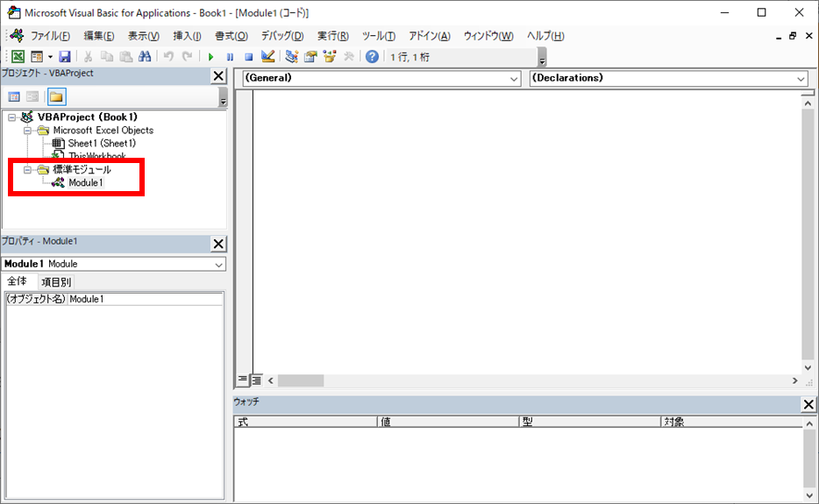819x504 pixels.
Task: Click View Object icon in project pane
Action: [x=32, y=96]
